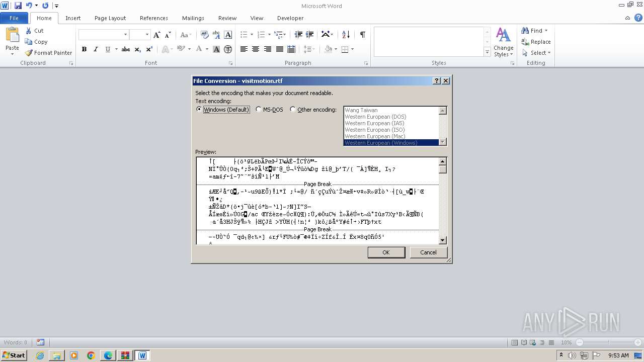Click the Undo icon in title bar

(x=29, y=6)
